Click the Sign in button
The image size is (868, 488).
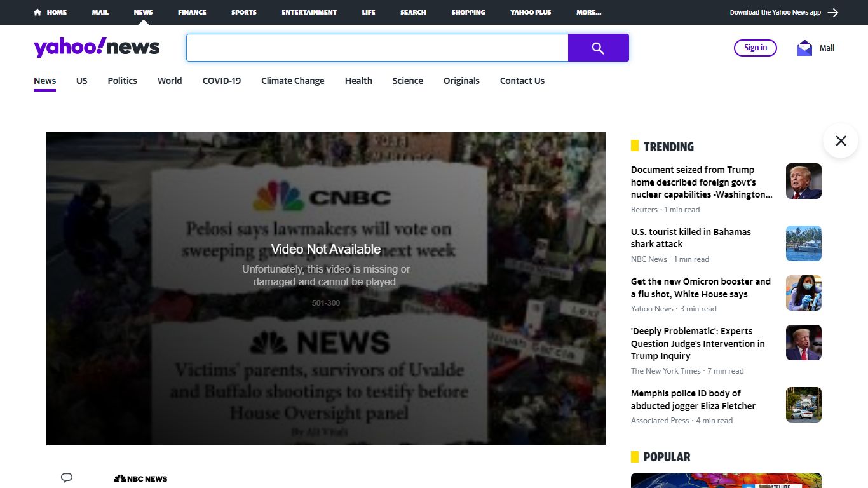pyautogui.click(x=756, y=48)
